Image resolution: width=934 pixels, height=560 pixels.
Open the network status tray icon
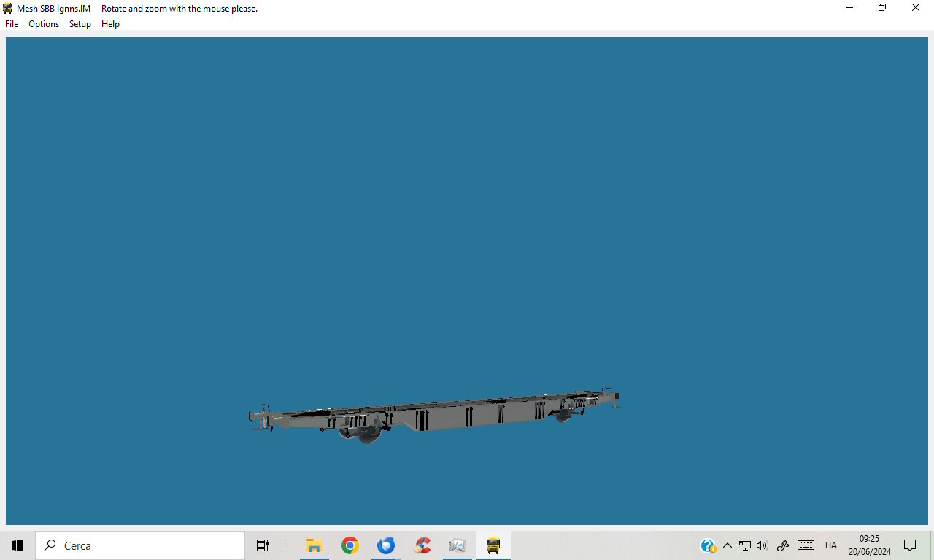(745, 545)
